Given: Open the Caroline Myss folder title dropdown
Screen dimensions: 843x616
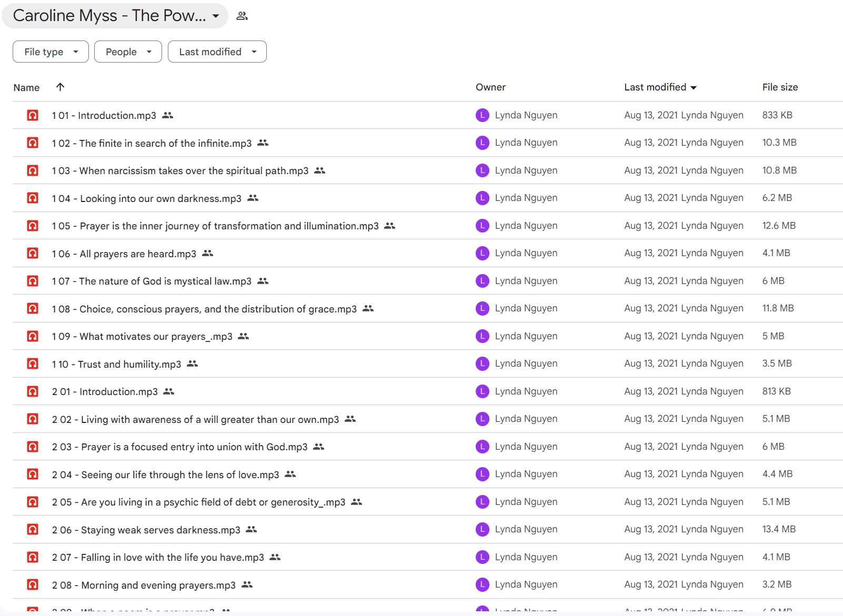Looking at the screenshot, I should click(x=115, y=16).
